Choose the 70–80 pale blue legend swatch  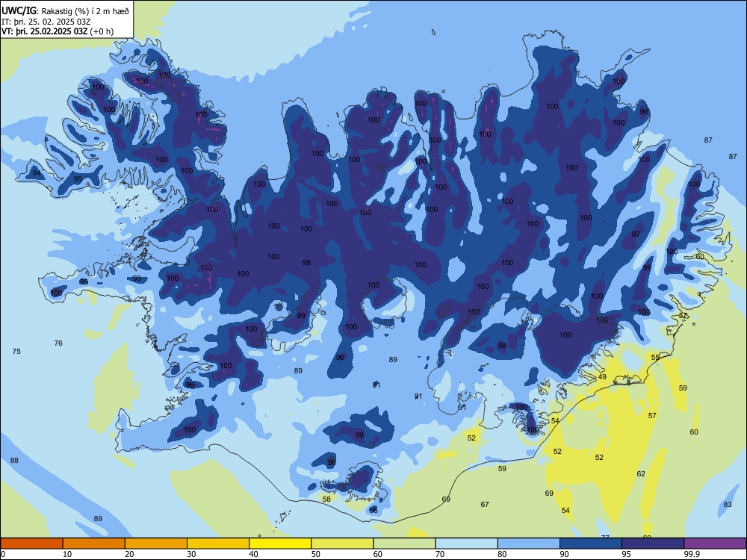coord(466,544)
